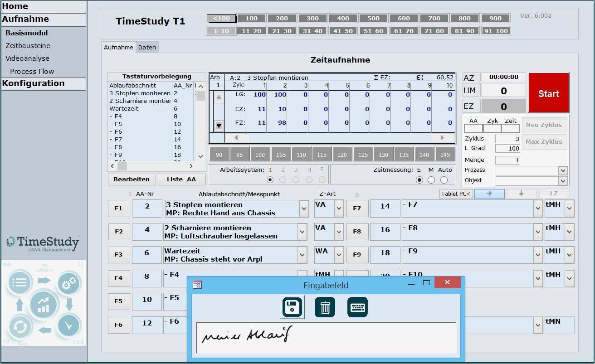Image resolution: width=595 pixels, height=364 pixels.
Task: Click the handwriting input area in Eingabefeld
Action: (326, 338)
